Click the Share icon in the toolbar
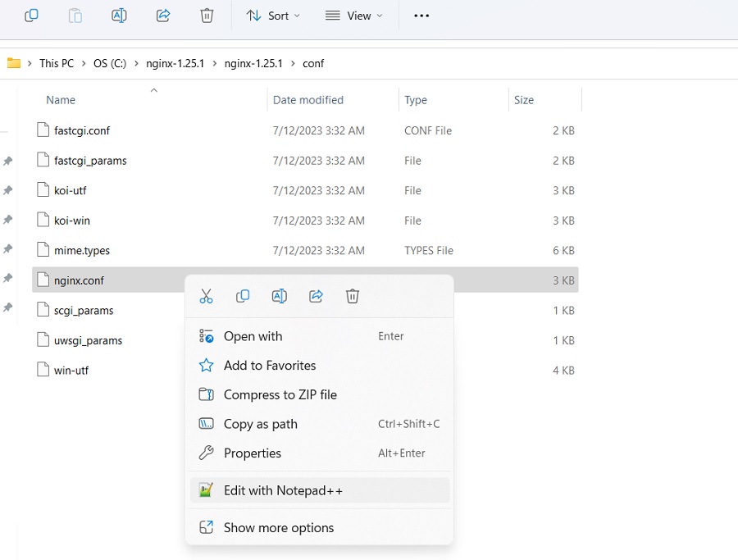Viewport: 738px width, 560px height. click(162, 15)
